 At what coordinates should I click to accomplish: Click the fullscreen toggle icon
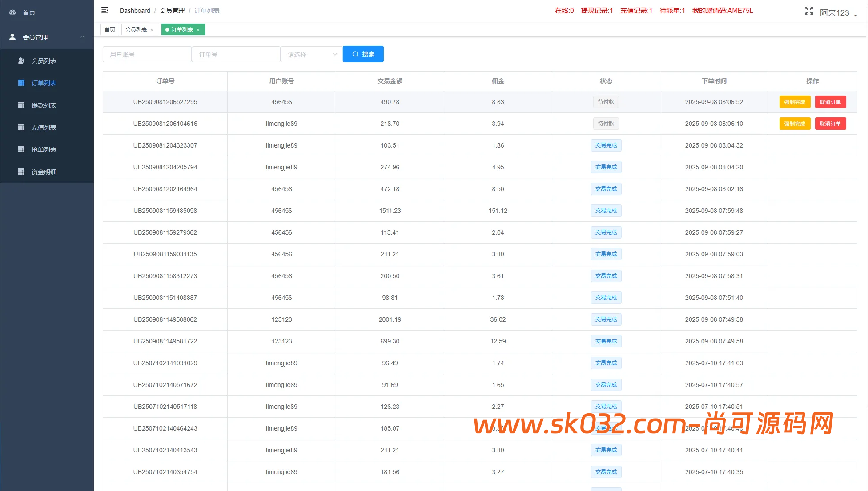click(x=808, y=11)
